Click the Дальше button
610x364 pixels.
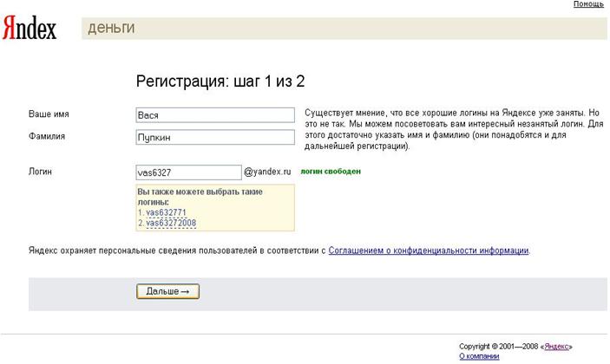coord(167,291)
